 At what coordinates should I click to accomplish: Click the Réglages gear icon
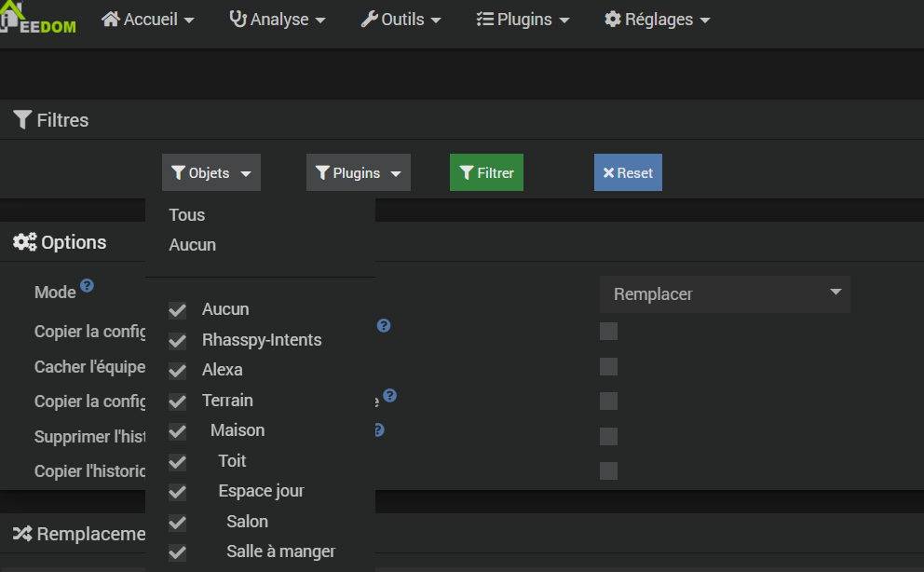[612, 20]
